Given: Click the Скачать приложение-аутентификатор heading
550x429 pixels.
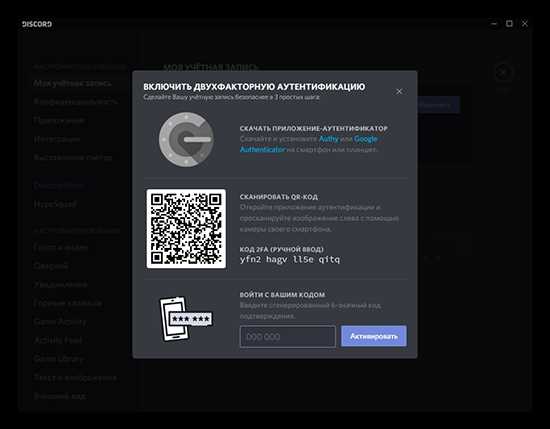Looking at the screenshot, I should coord(314,128).
